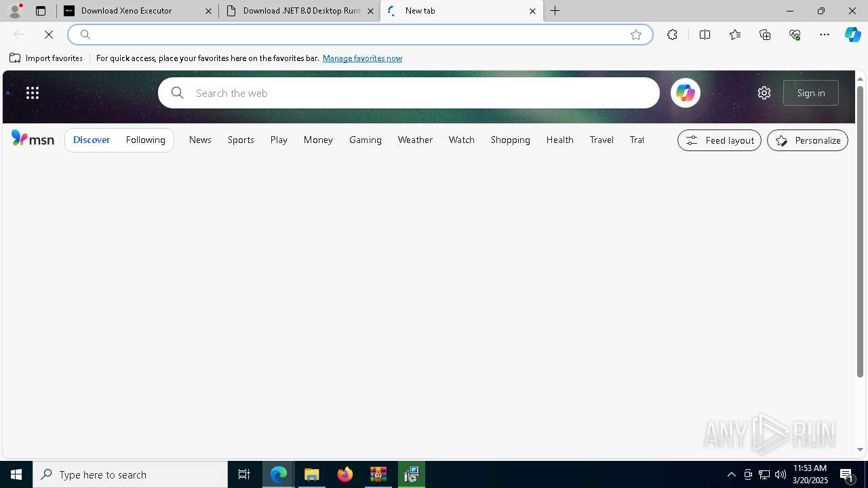This screenshot has width=868, height=488.
Task: Open the Watch category
Action: pos(462,140)
